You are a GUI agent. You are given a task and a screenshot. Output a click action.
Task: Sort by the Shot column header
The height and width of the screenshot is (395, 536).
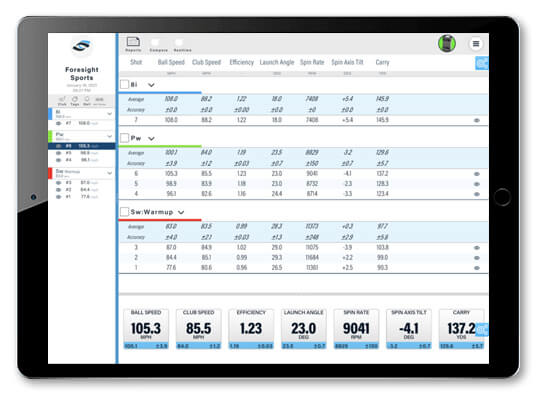pos(136,62)
